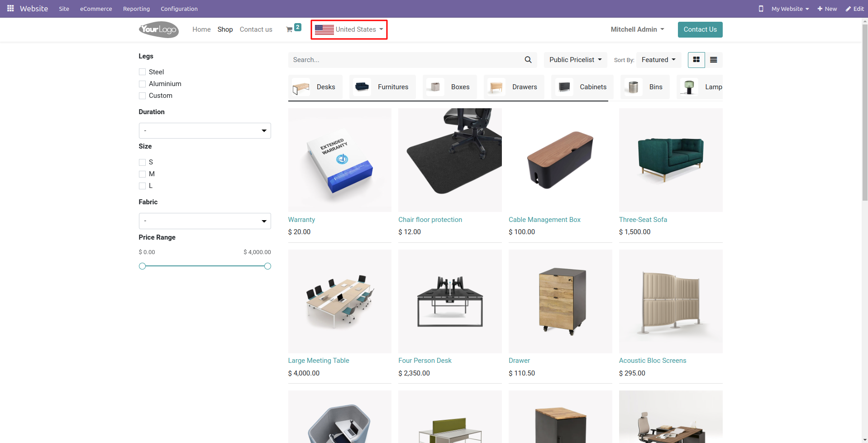Click the New plus button
Image resolution: width=868 pixels, height=443 pixels.
(827, 9)
